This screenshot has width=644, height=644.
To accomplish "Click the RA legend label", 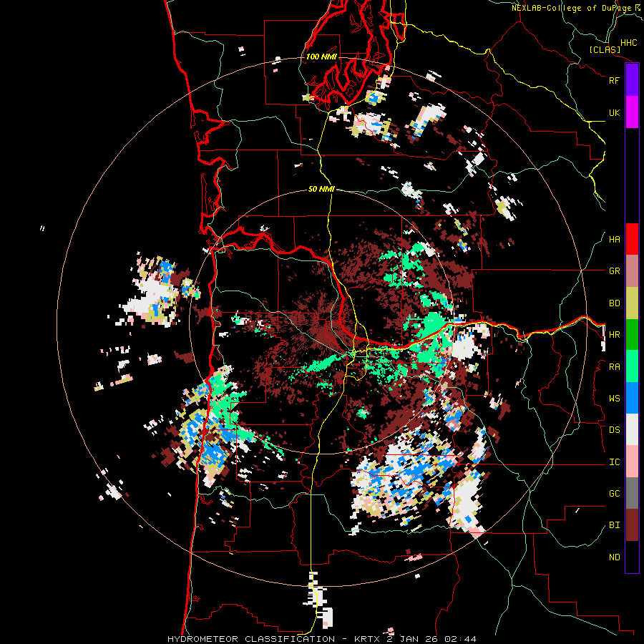I will 614,367.
